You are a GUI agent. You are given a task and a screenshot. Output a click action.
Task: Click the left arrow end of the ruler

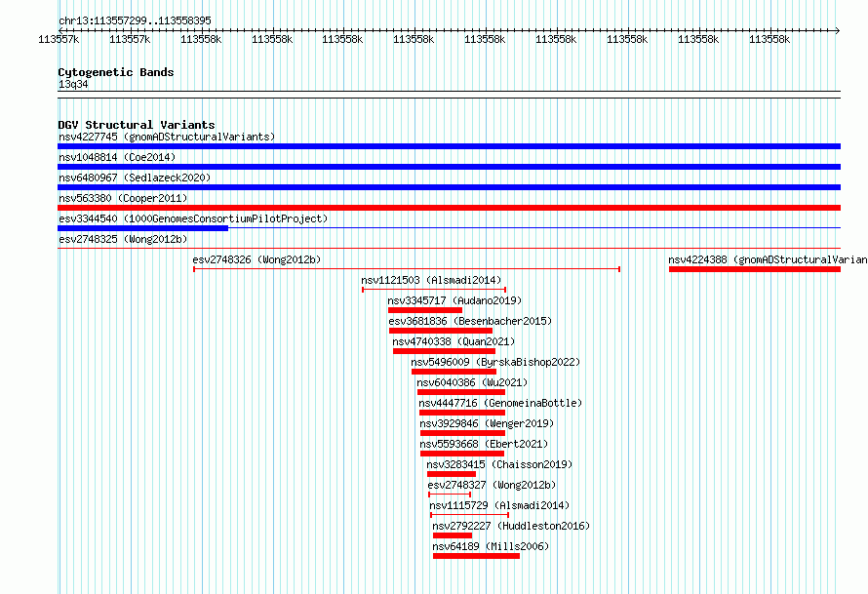point(60,30)
